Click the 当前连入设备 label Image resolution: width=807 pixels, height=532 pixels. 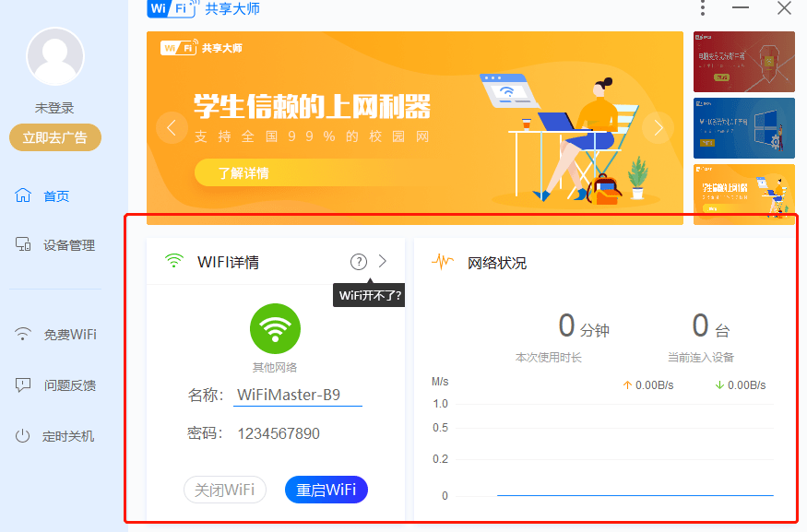[701, 358]
